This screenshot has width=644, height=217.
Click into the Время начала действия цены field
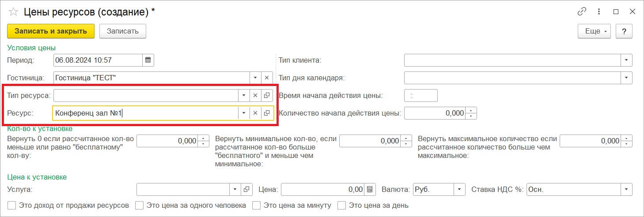[420, 95]
